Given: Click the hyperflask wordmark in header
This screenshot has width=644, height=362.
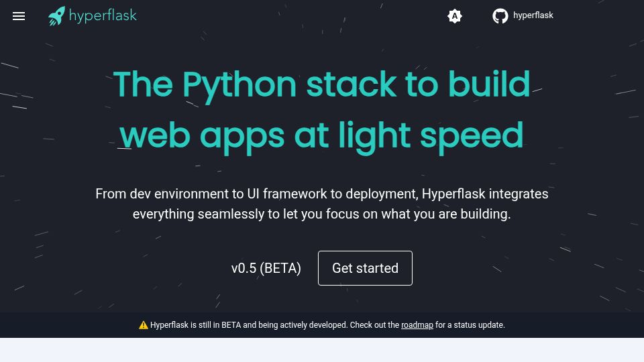Looking at the screenshot, I should [x=103, y=15].
